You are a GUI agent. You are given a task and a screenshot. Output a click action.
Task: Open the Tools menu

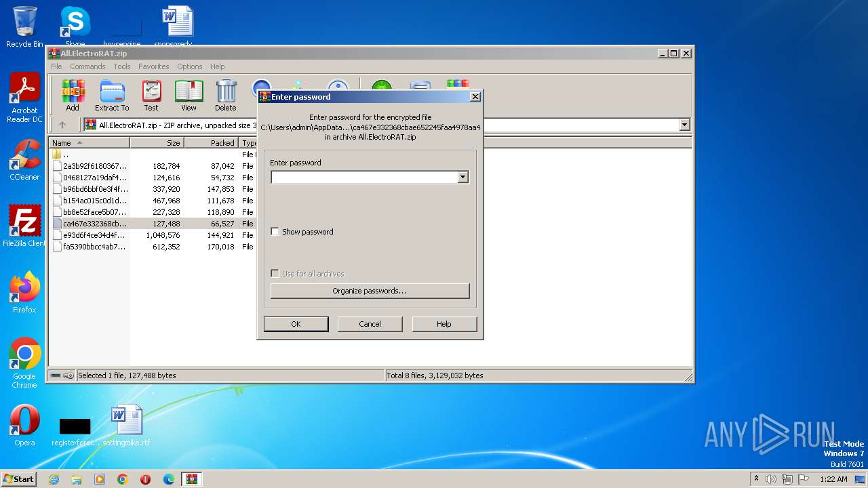click(122, 66)
